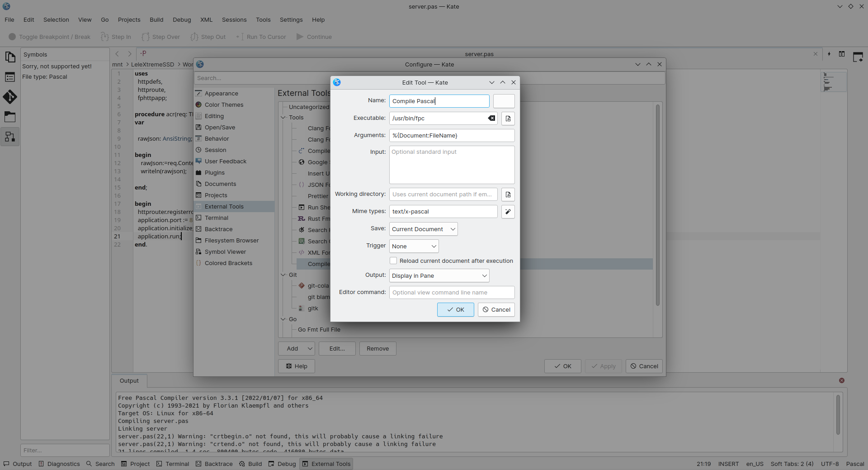Viewport: 868px width, 470px height.
Task: Open Build panel in the bottom bar
Action: [250, 464]
